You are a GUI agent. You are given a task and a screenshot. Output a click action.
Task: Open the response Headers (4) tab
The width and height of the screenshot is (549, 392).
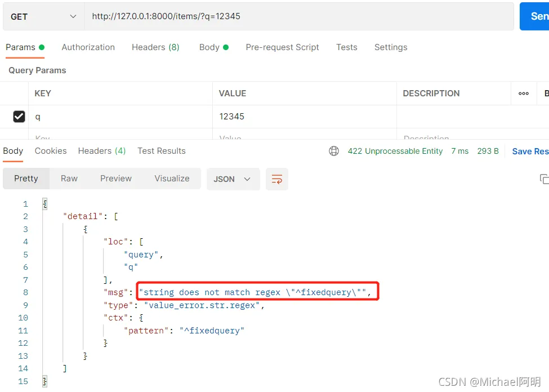click(x=102, y=151)
